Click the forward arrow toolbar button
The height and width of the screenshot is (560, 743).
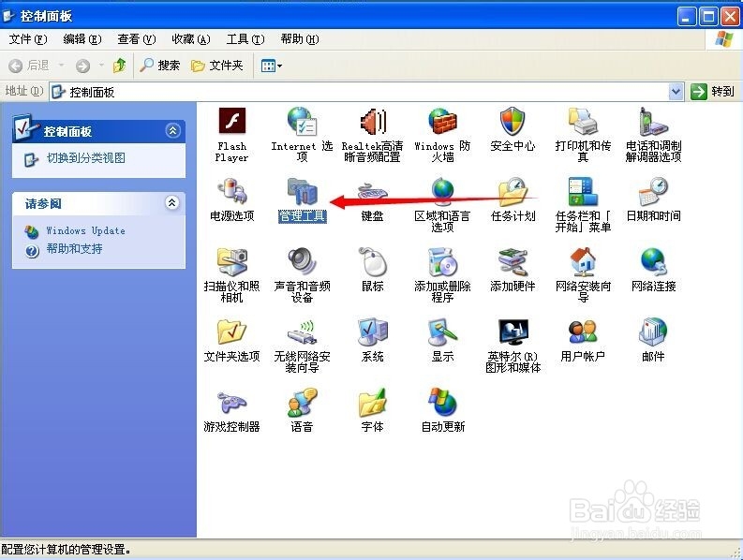click(83, 66)
